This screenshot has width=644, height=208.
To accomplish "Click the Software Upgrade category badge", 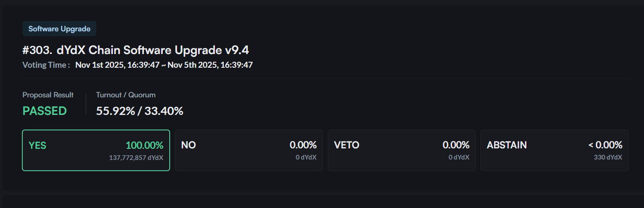I will click(59, 29).
